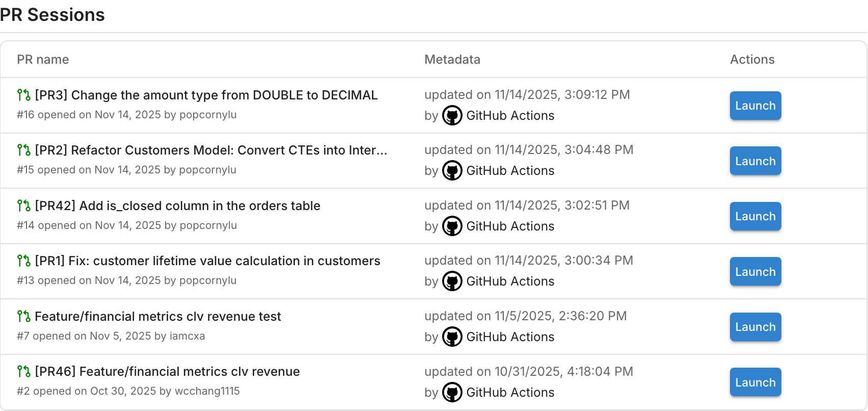
Task: Click the PR name column header
Action: click(x=43, y=60)
